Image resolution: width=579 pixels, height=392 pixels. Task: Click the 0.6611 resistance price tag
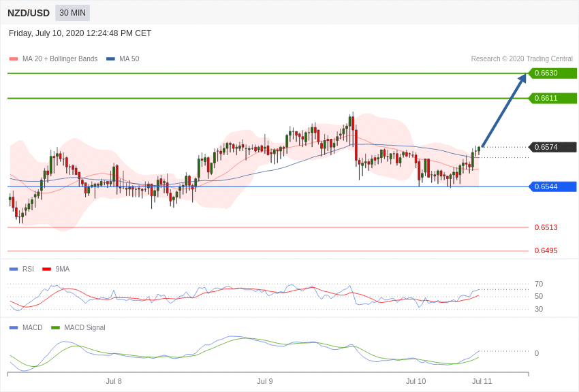[x=552, y=98]
